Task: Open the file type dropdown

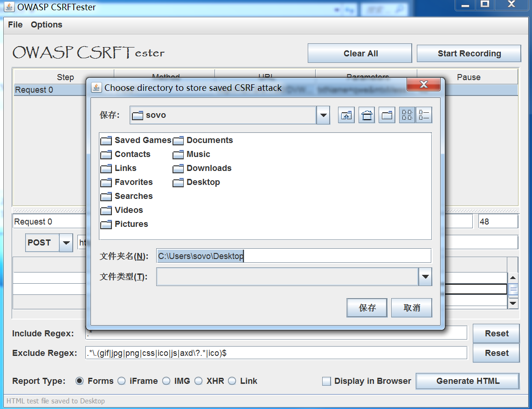Action: click(425, 277)
